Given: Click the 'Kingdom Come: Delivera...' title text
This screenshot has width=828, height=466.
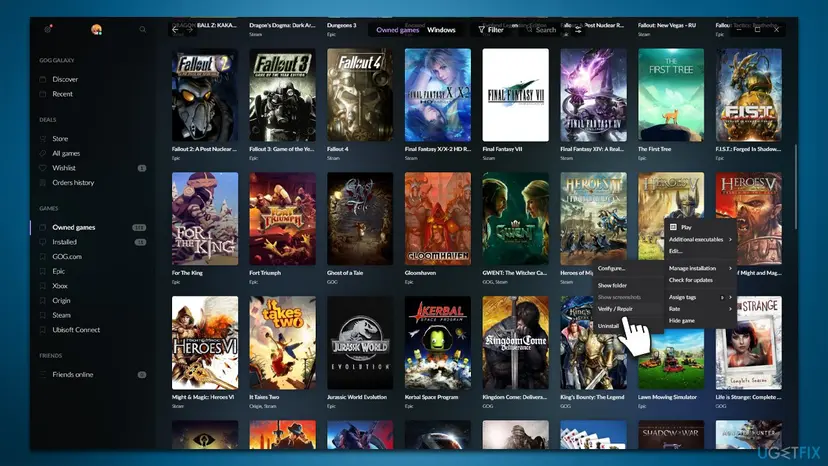Looking at the screenshot, I should click(x=514, y=397).
